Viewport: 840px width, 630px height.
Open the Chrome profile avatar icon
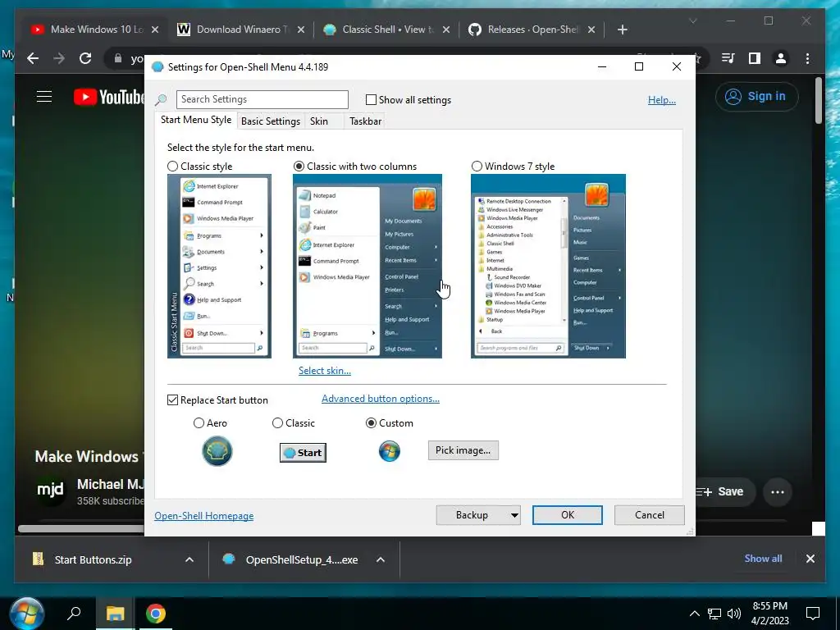(x=781, y=58)
